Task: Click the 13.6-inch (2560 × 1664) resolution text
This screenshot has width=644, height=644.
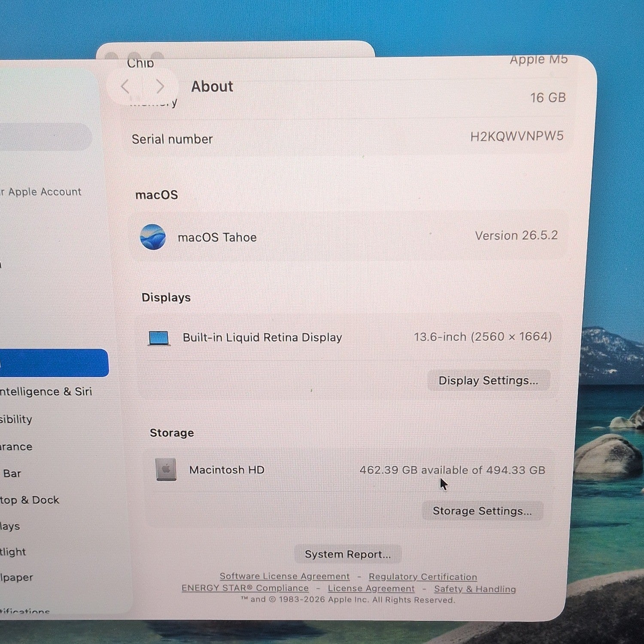Action: pos(483,337)
